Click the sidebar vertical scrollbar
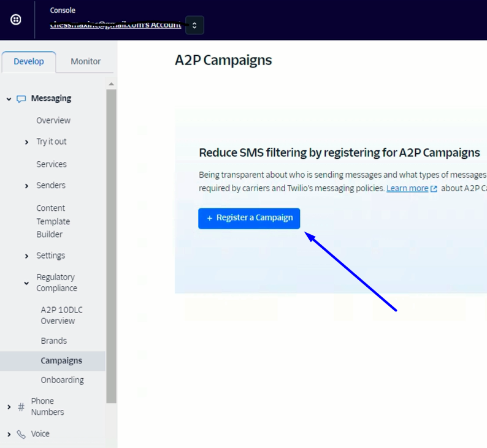The image size is (487, 448). coord(111,245)
